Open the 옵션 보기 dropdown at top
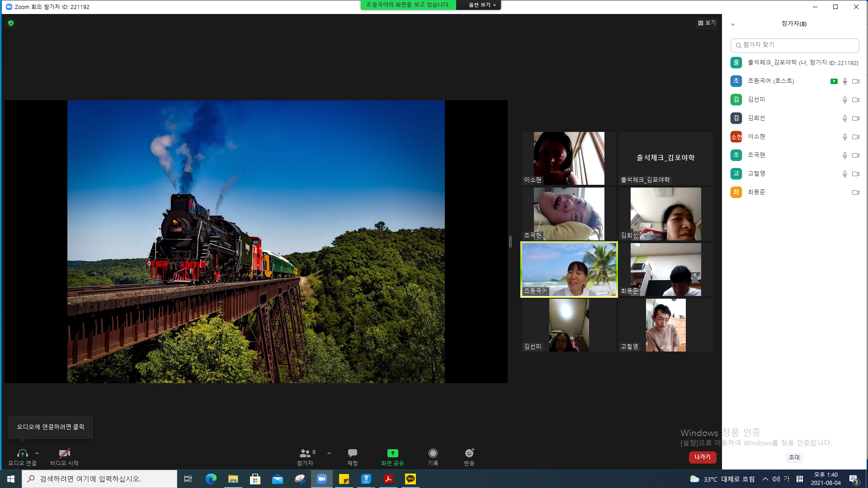This screenshot has width=868, height=488. pyautogui.click(x=481, y=5)
